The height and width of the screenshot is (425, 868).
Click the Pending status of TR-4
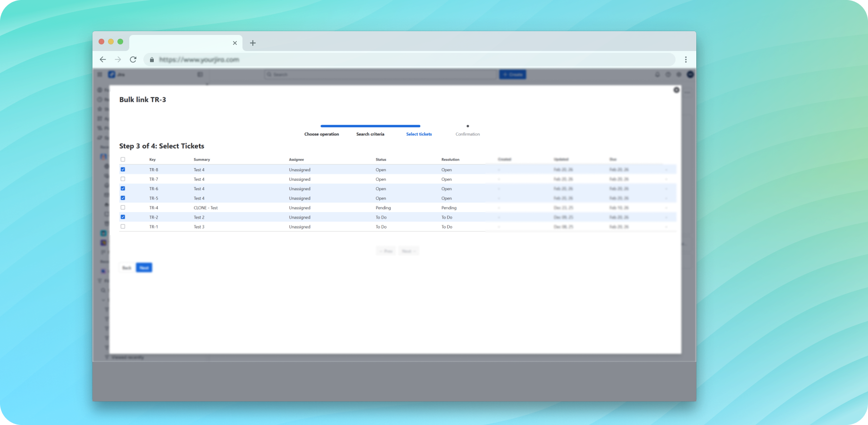[383, 208]
